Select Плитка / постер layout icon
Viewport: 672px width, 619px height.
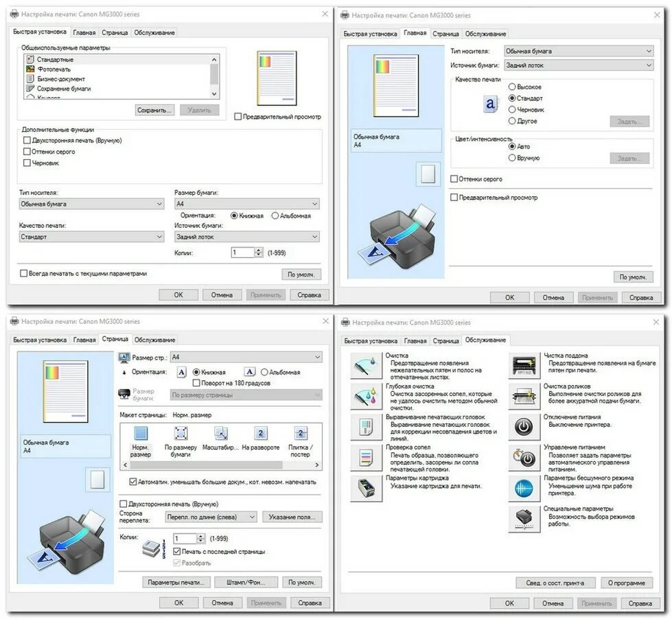(301, 434)
